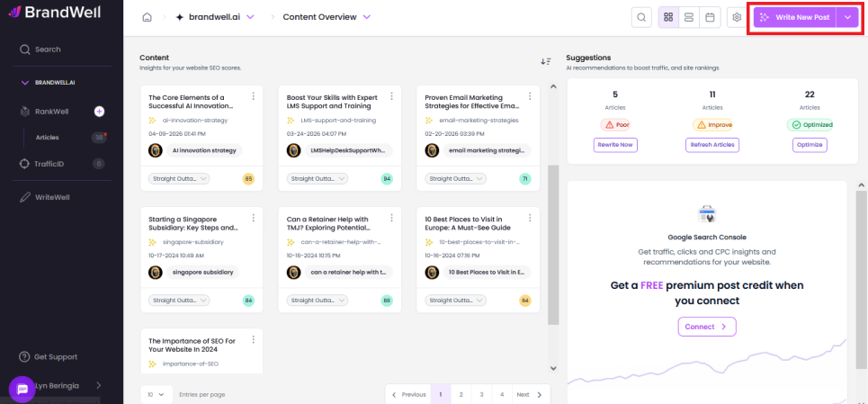
Task: Go to Previous page in pagination
Action: coord(408,395)
